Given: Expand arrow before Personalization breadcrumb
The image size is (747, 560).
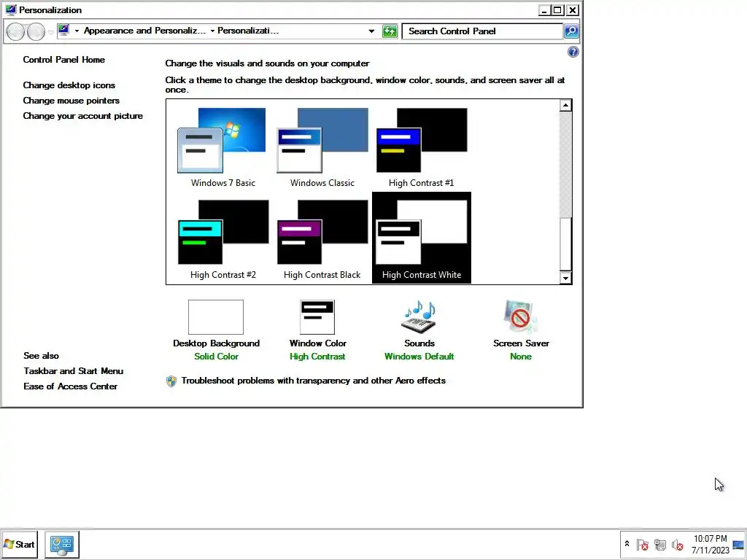Looking at the screenshot, I should 212,31.
